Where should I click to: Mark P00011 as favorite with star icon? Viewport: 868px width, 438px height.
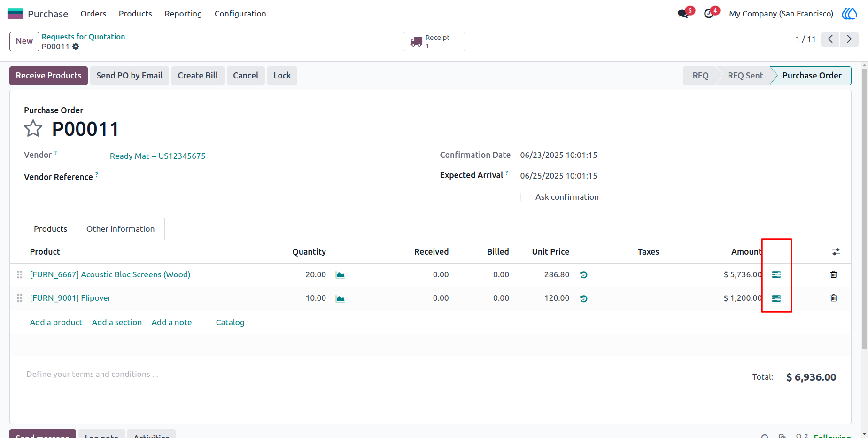pos(33,128)
